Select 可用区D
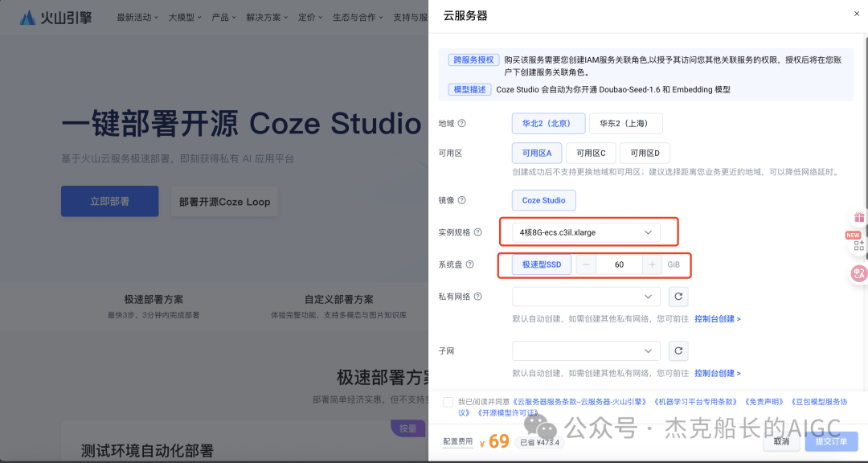This screenshot has width=868, height=463. 645,153
